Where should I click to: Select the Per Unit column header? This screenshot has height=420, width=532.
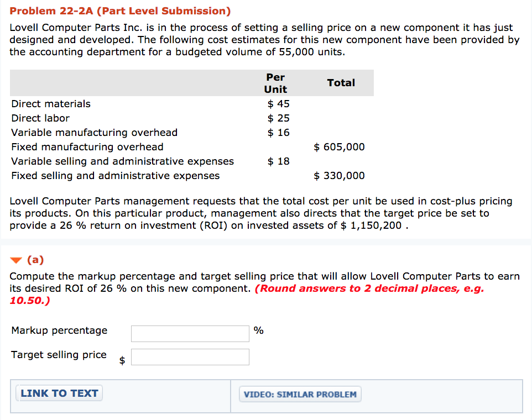pyautogui.click(x=275, y=83)
